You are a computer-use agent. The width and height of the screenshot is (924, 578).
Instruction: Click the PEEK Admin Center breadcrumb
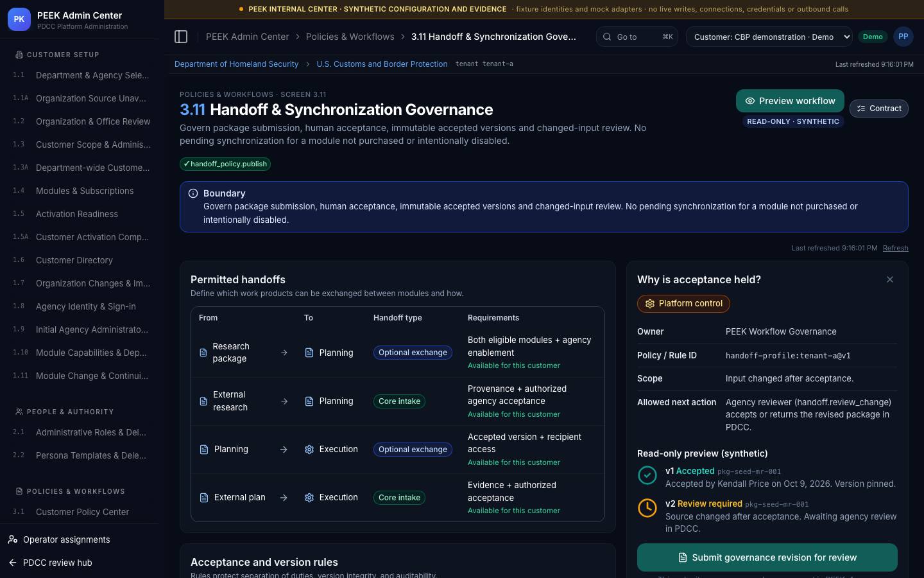[x=247, y=37]
